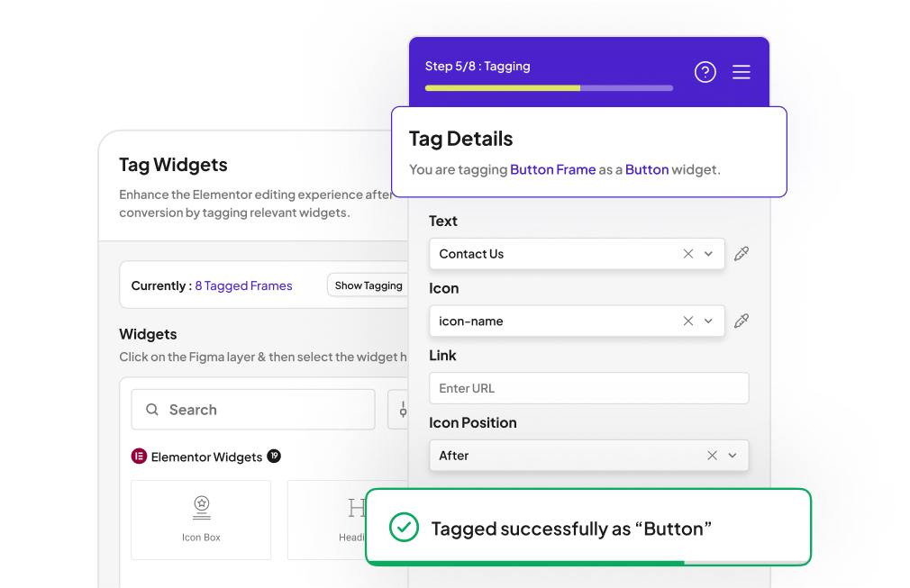Clear the After icon position value
910x588 pixels.
point(712,456)
